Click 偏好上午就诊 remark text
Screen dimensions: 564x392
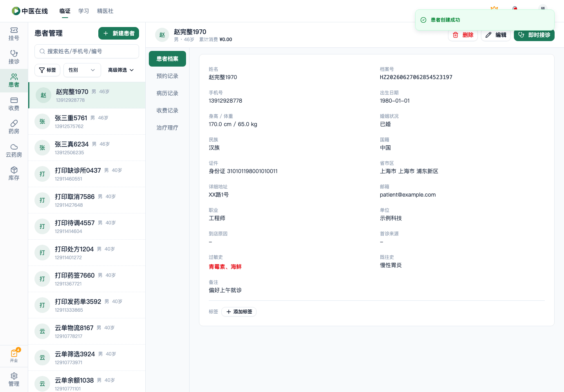(x=225, y=290)
